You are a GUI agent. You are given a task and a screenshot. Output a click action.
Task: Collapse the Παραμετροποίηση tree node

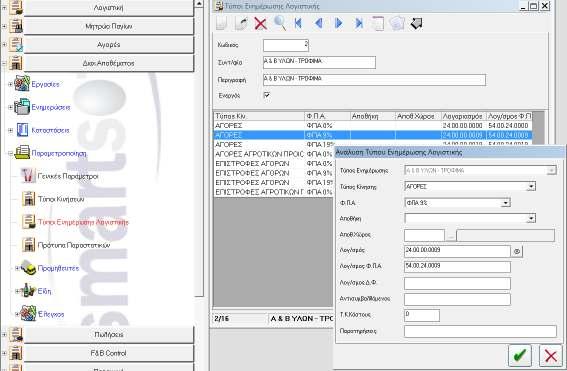[x=10, y=153]
